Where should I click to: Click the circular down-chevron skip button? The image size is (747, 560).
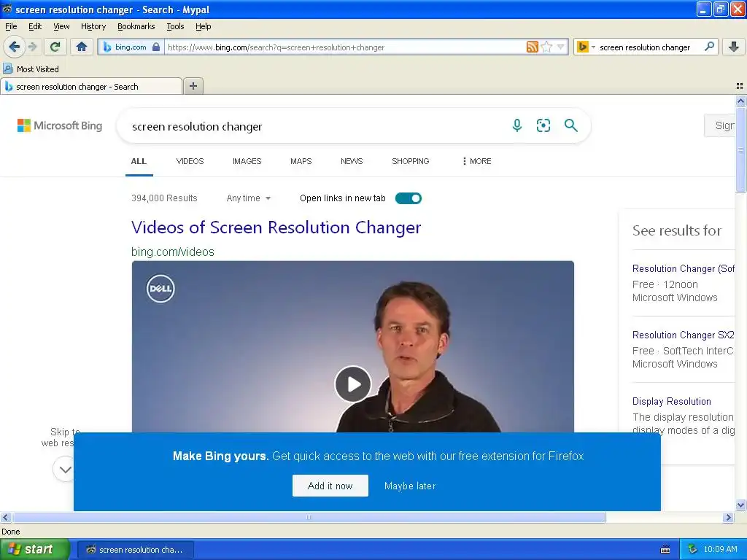tap(65, 469)
